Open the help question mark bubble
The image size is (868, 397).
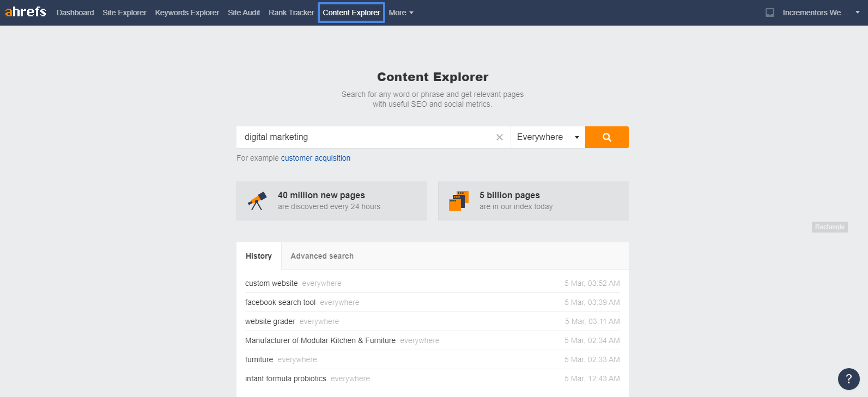(848, 379)
